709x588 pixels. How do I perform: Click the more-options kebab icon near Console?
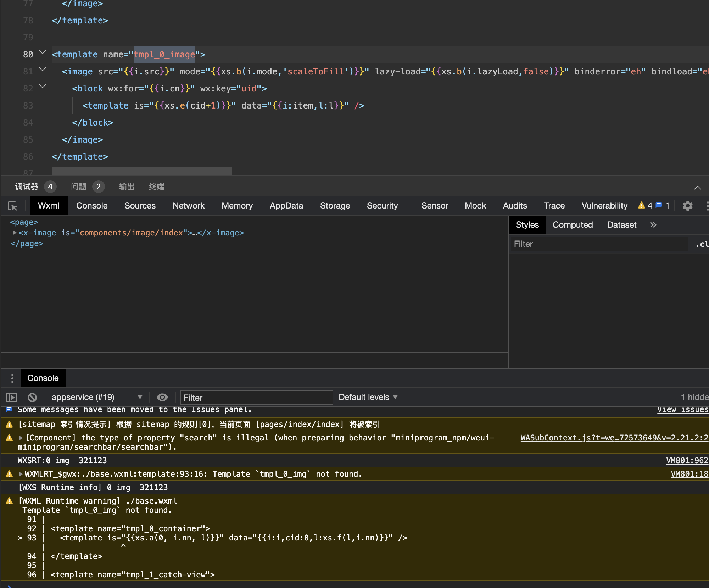click(12, 378)
